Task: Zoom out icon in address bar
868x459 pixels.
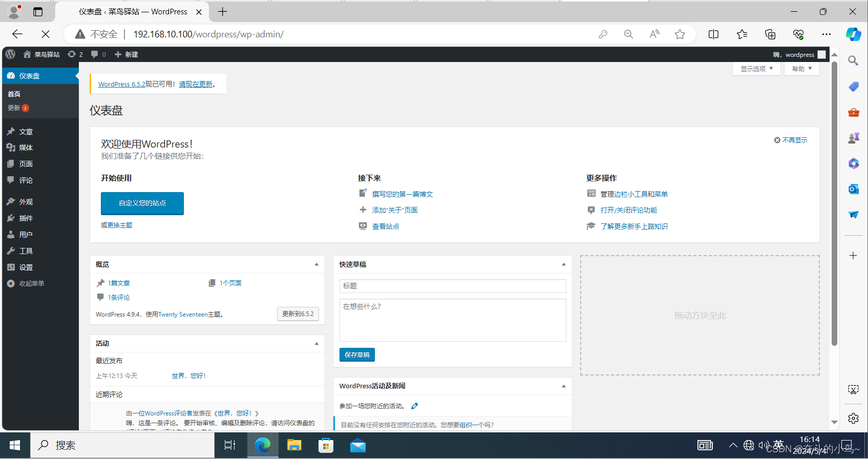Action: (x=628, y=34)
